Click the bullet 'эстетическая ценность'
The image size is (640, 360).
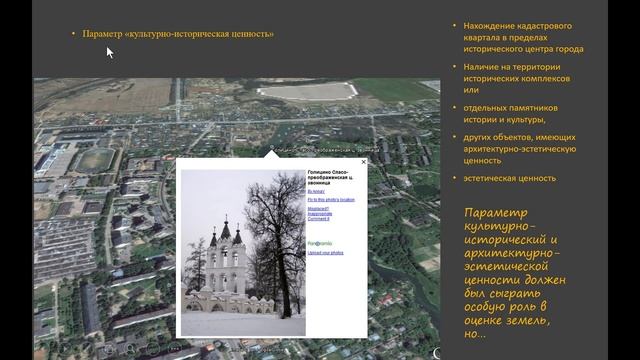point(509,178)
